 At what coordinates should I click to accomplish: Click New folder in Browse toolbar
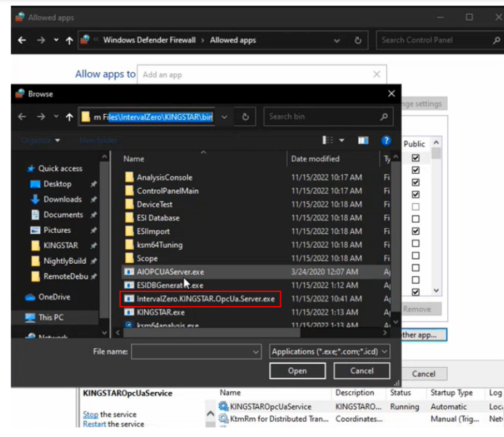[x=98, y=140]
